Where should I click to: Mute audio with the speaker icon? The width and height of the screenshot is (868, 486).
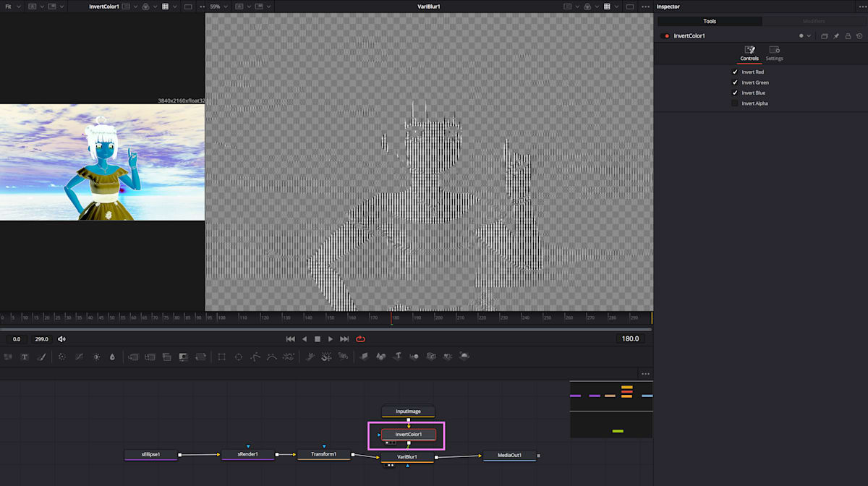click(x=61, y=338)
